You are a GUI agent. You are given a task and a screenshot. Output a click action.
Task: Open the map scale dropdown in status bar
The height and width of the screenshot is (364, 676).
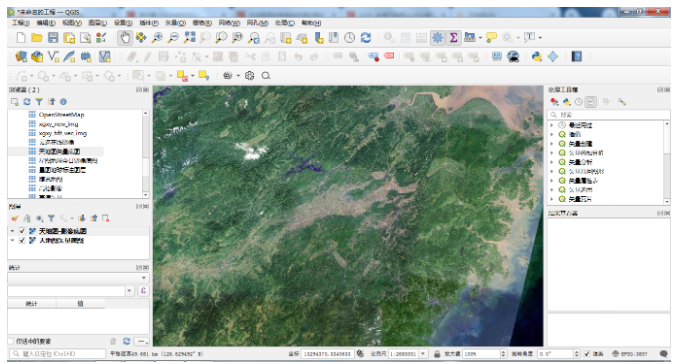423,354
